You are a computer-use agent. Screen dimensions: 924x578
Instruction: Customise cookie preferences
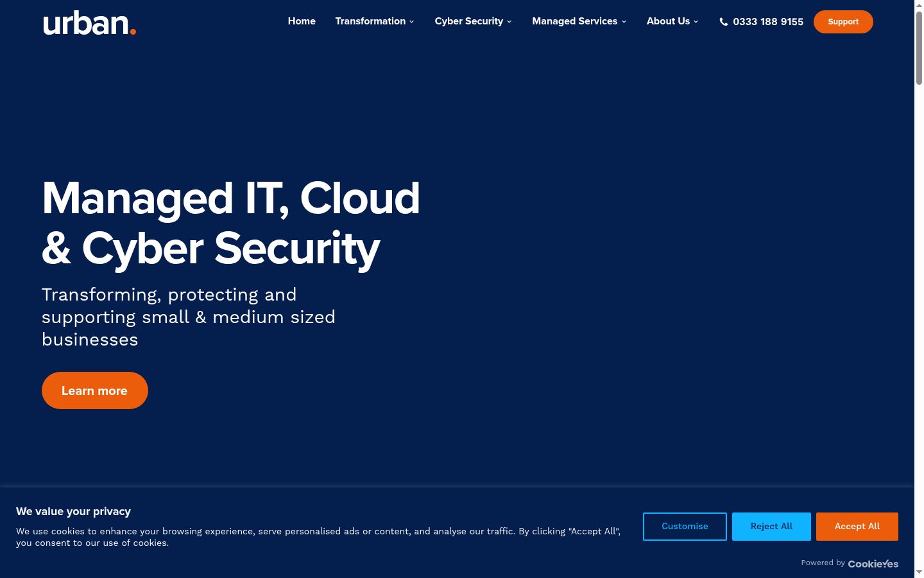(x=685, y=527)
